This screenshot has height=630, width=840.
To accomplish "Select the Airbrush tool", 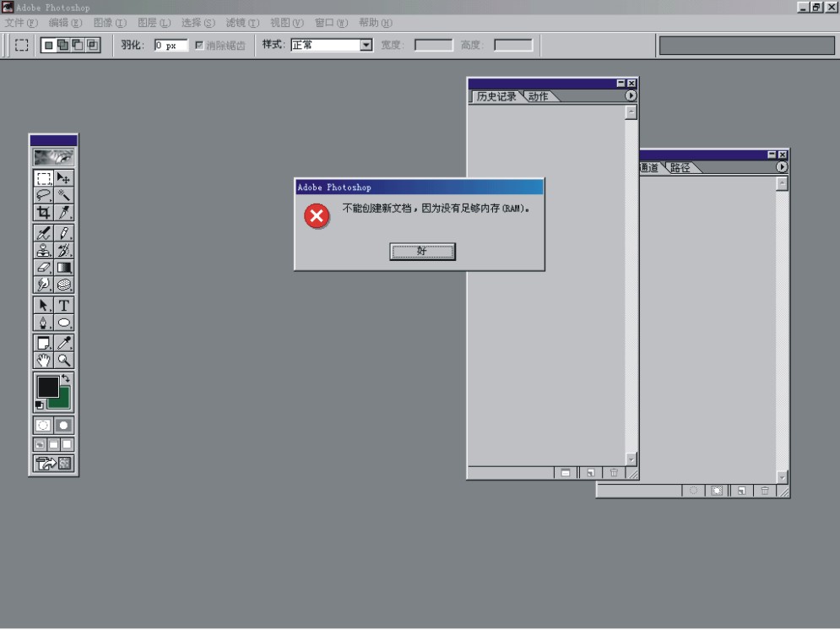I will pos(43,233).
